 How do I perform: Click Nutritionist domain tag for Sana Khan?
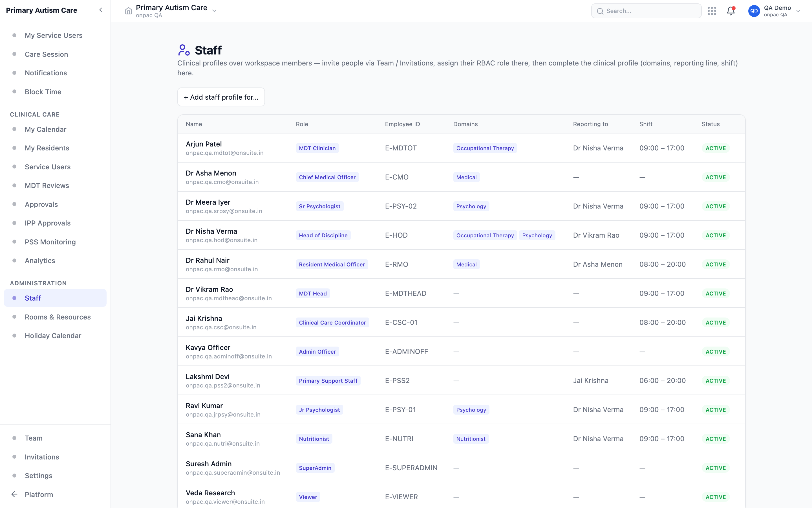[471, 439]
